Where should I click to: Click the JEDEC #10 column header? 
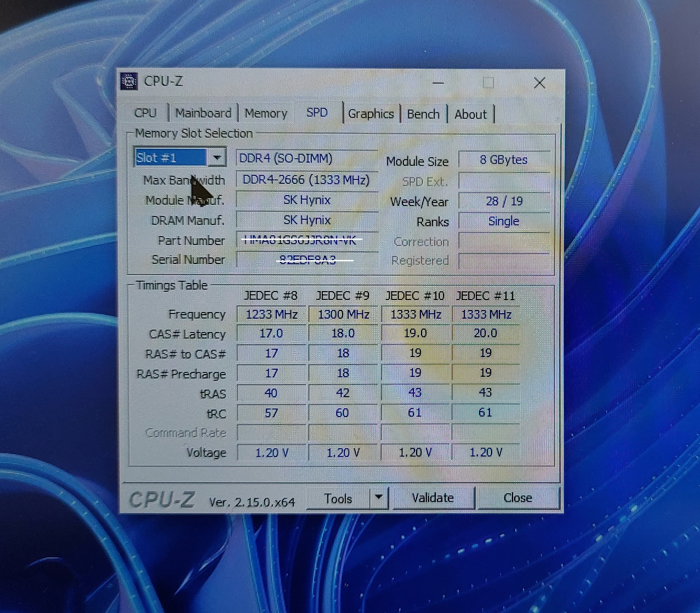[414, 296]
